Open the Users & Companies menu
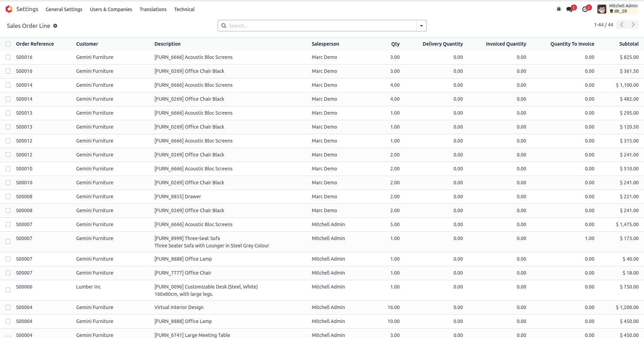The image size is (644, 338). 111,9
